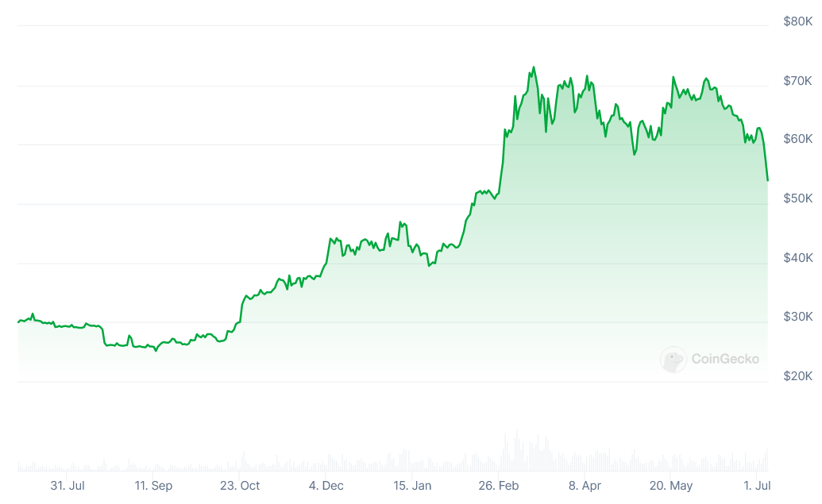This screenshot has width=822, height=504.
Task: Click the 15. Jan date label
Action: point(412,486)
